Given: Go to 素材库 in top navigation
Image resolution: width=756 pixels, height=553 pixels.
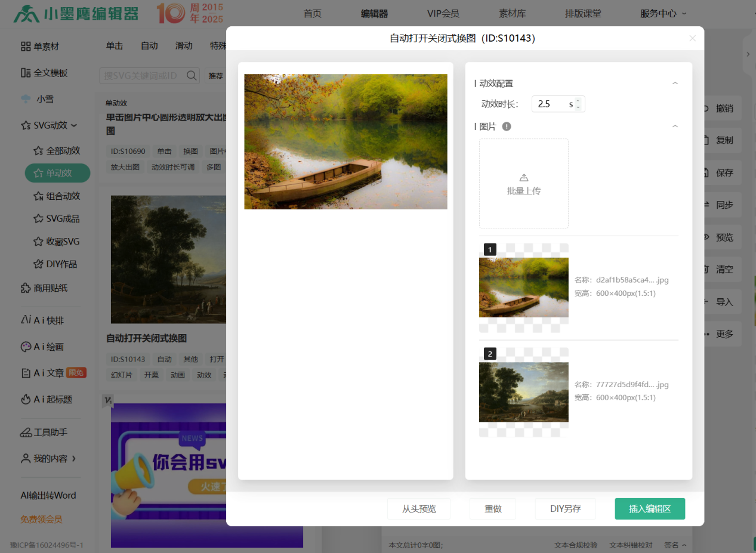Looking at the screenshot, I should (x=512, y=13).
